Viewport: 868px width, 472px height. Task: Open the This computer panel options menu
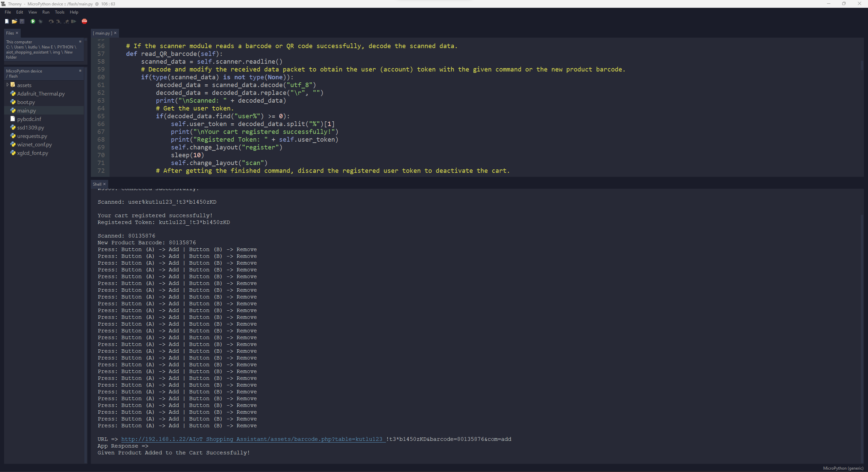coord(80,41)
